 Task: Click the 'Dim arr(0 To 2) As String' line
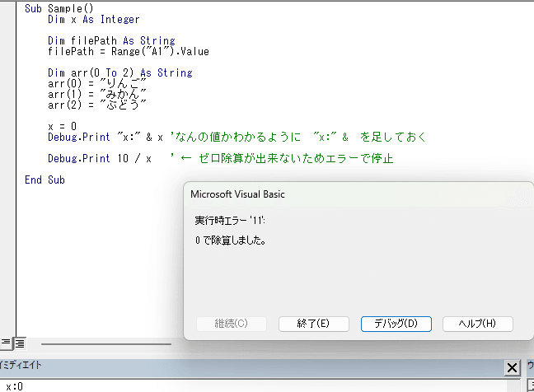(x=120, y=72)
